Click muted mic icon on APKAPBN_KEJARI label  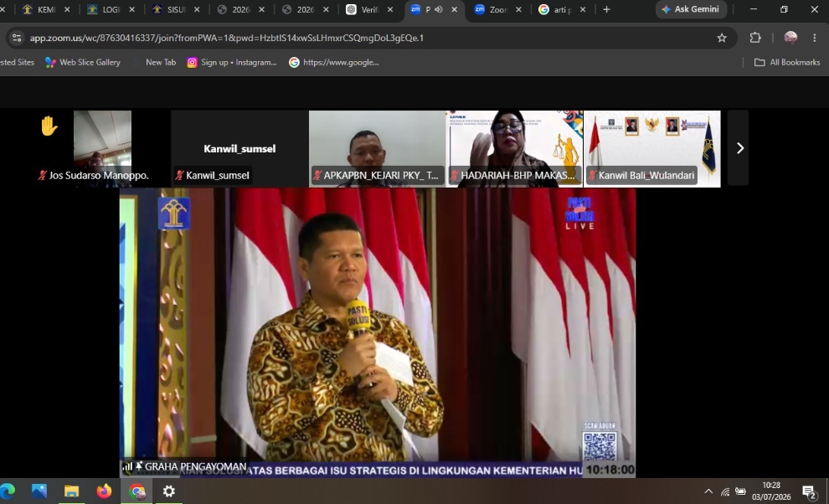(317, 175)
